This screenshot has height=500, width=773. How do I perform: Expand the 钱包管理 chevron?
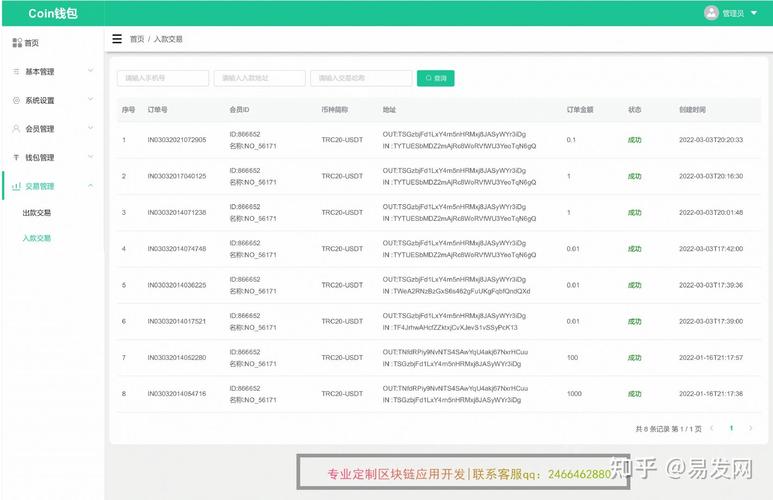point(90,157)
